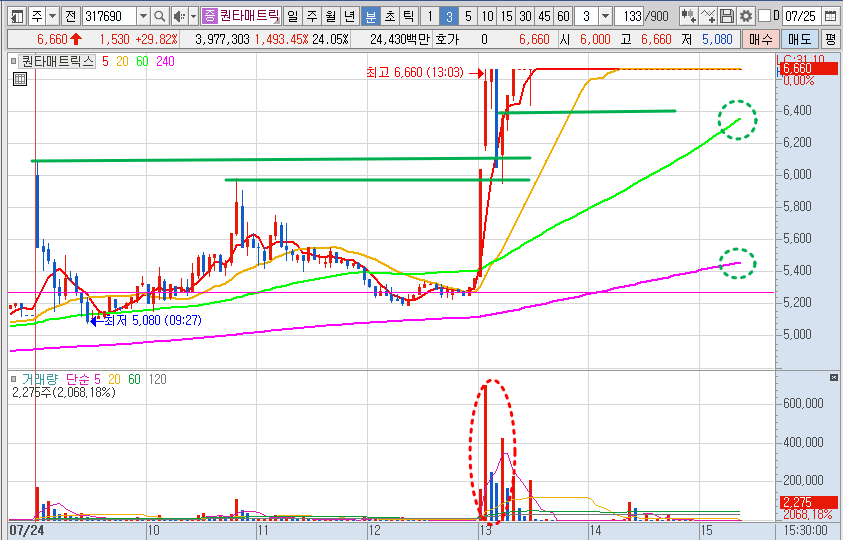843x540 pixels.
Task: Click the 퀀타매트릭스 chart legend label
Action: click(57, 61)
